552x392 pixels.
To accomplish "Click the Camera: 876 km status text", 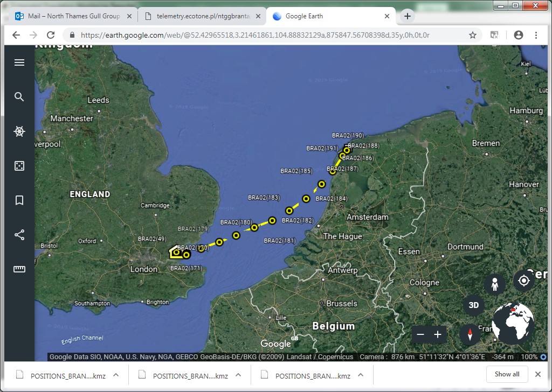I will point(387,357).
